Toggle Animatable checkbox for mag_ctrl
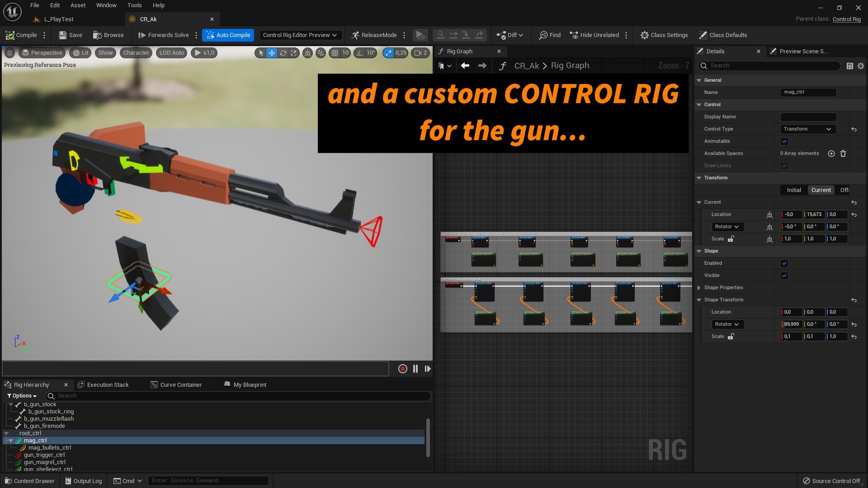The height and width of the screenshot is (488, 868). click(785, 141)
